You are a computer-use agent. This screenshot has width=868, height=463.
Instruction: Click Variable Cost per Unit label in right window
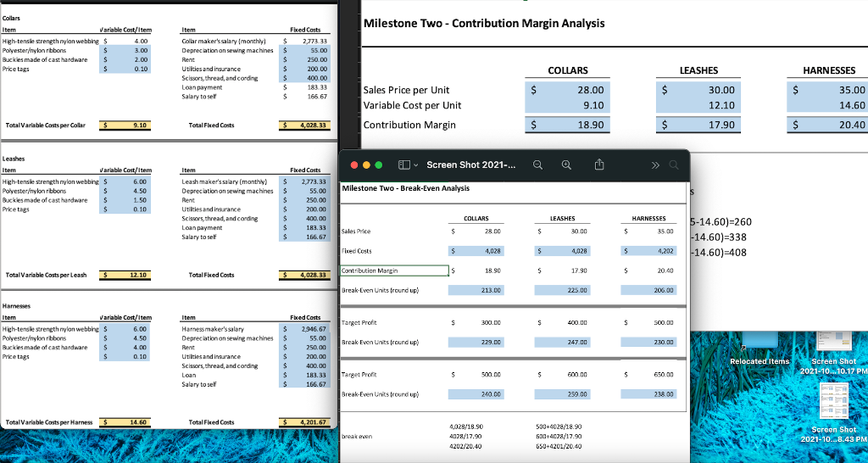click(412, 105)
